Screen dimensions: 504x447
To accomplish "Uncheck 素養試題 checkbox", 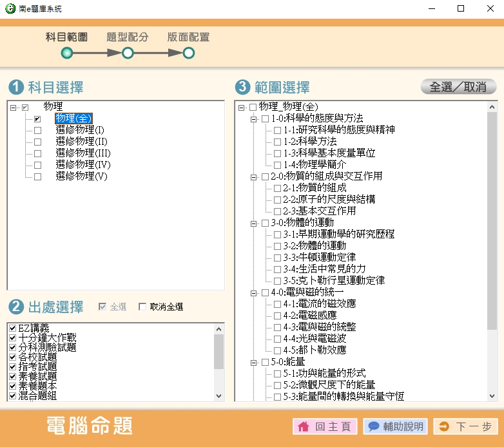I will 12,376.
